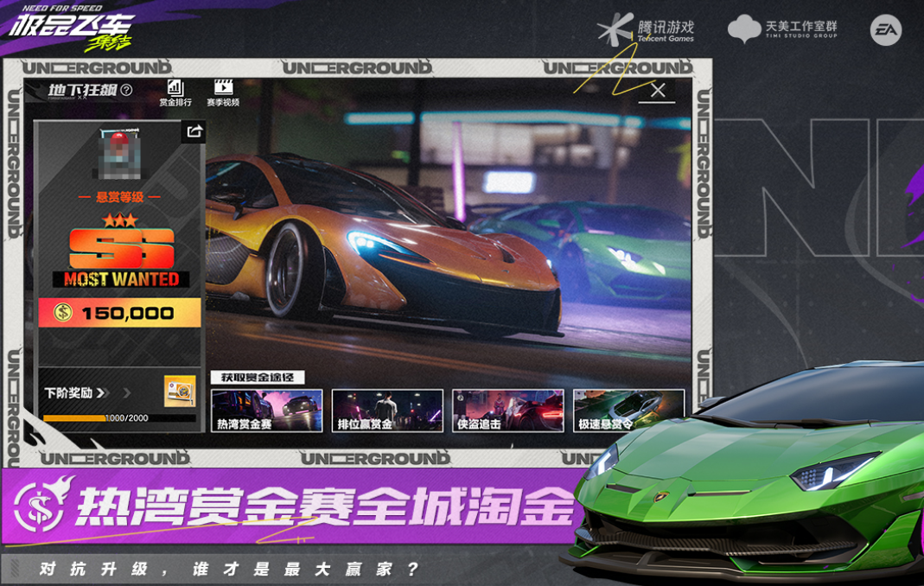924x586 pixels.
Task: Click the Tencent Games logo
Action: coord(647,29)
